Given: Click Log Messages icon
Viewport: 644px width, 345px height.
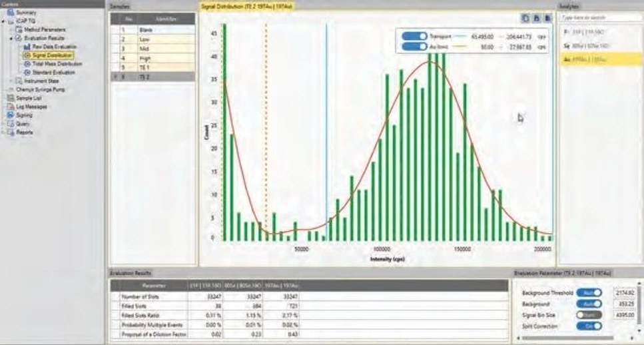Looking at the screenshot, I should (x=11, y=107).
